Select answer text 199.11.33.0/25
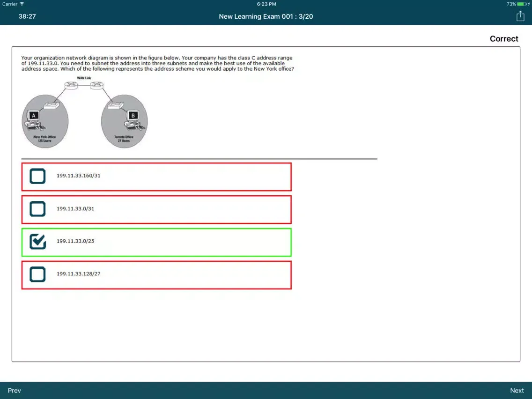The width and height of the screenshot is (532, 399). click(x=75, y=241)
